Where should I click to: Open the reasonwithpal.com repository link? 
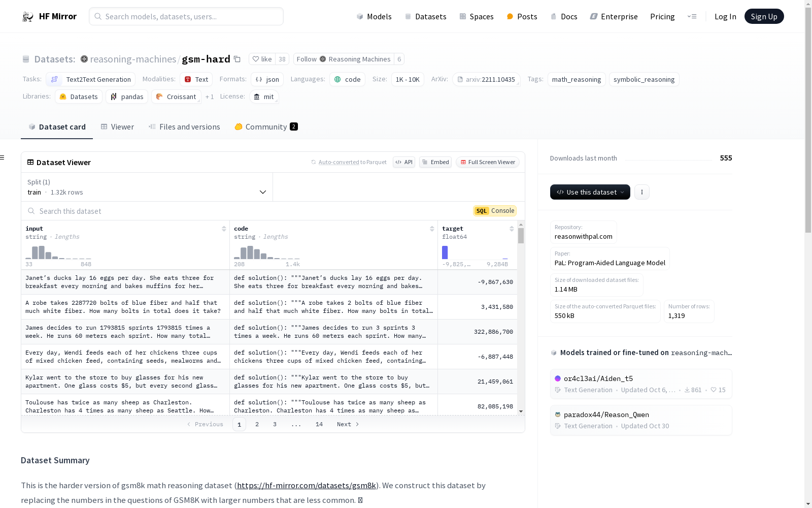tap(584, 236)
